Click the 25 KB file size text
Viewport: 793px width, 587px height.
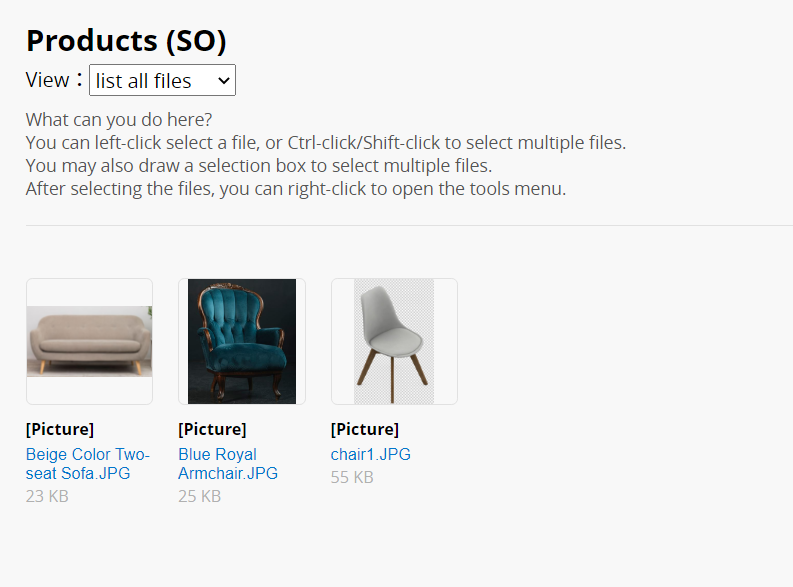click(x=200, y=496)
